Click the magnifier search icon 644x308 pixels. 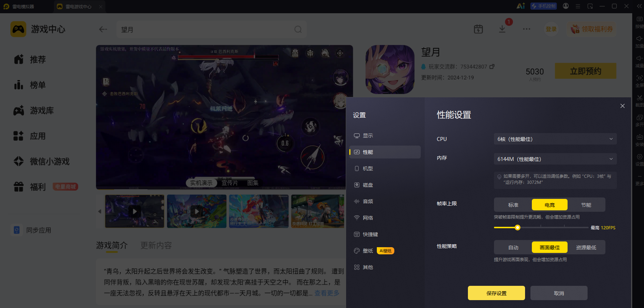298,29
